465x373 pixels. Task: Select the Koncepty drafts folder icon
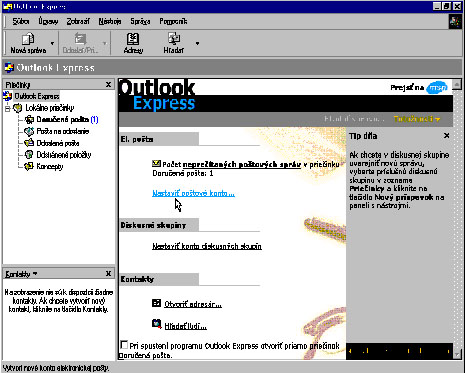pyautogui.click(x=30, y=166)
